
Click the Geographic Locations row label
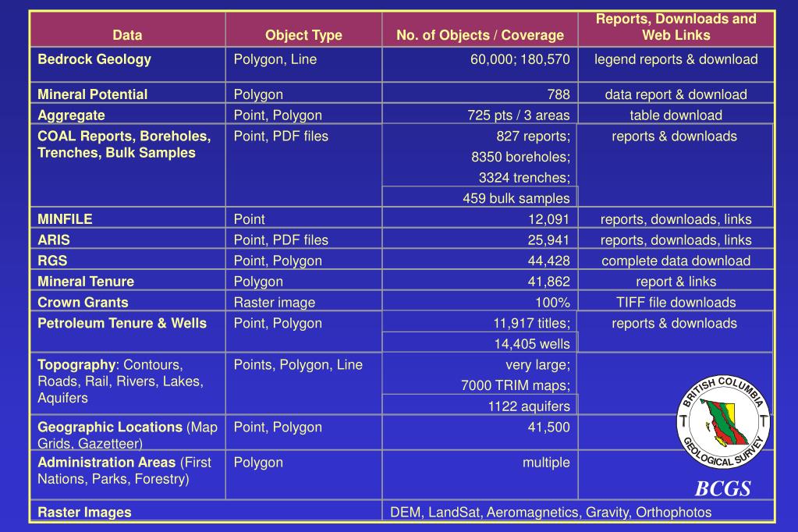(x=127, y=434)
